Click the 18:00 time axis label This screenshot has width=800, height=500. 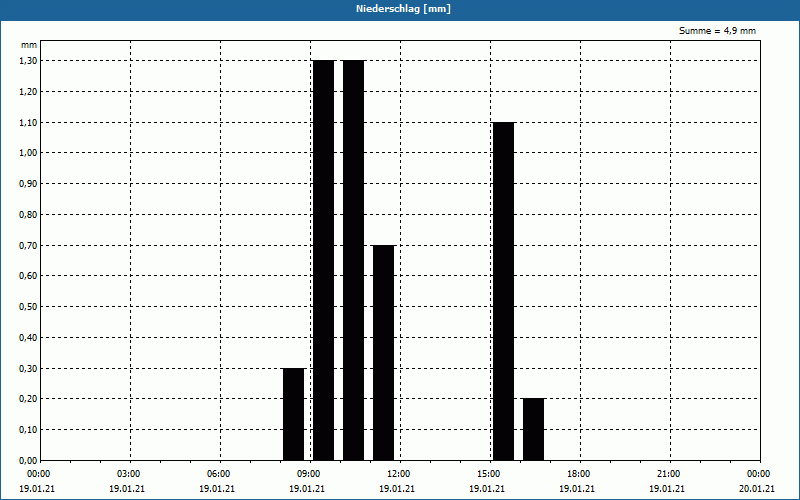coord(579,474)
